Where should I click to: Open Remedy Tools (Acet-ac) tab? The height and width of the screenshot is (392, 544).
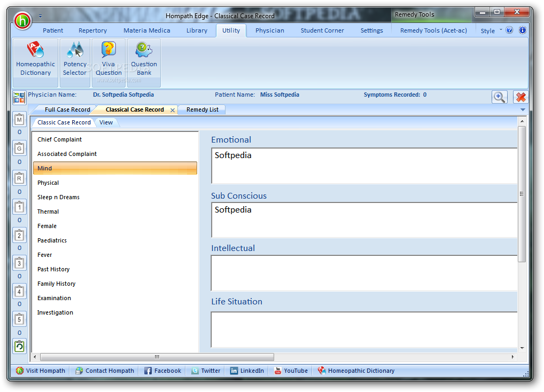pyautogui.click(x=433, y=30)
